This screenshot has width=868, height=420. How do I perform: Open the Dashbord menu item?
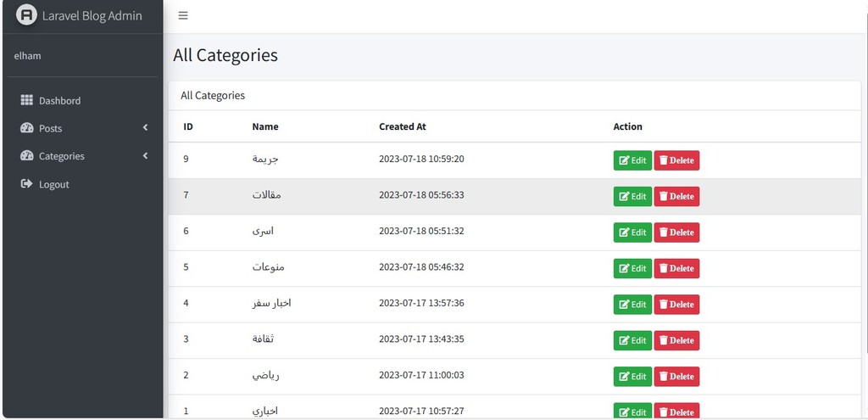coord(83,100)
